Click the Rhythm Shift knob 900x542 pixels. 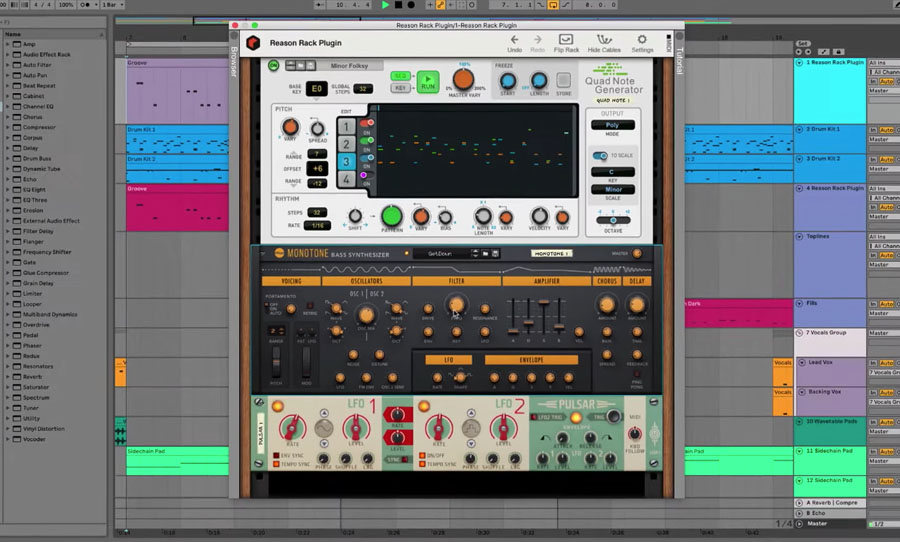pyautogui.click(x=355, y=216)
